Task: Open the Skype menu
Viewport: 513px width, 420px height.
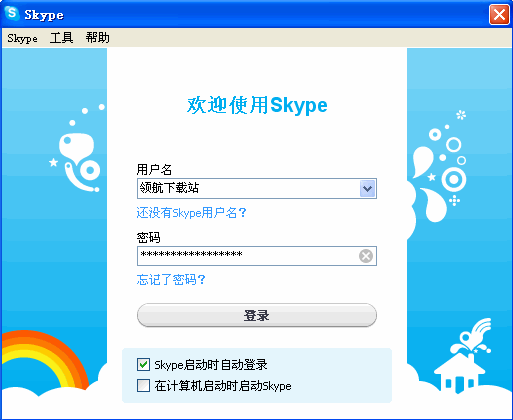Action: [22, 38]
